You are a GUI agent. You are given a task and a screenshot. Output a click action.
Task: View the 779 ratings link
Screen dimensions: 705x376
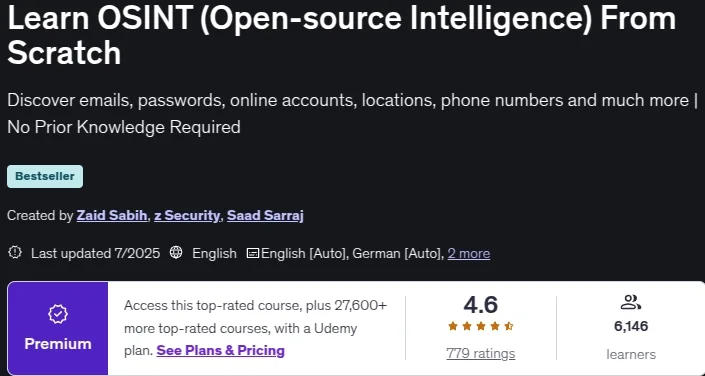pyautogui.click(x=481, y=354)
